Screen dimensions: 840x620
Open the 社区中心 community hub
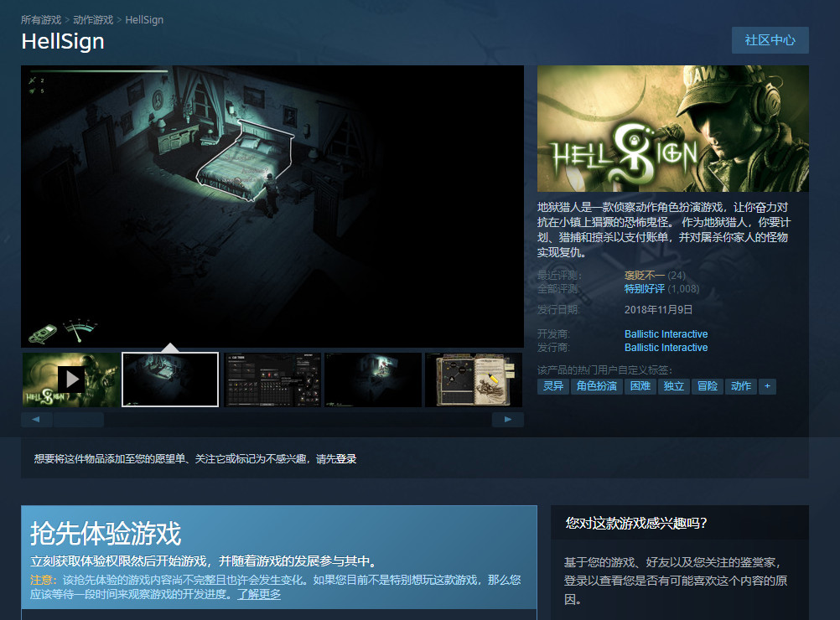[770, 40]
